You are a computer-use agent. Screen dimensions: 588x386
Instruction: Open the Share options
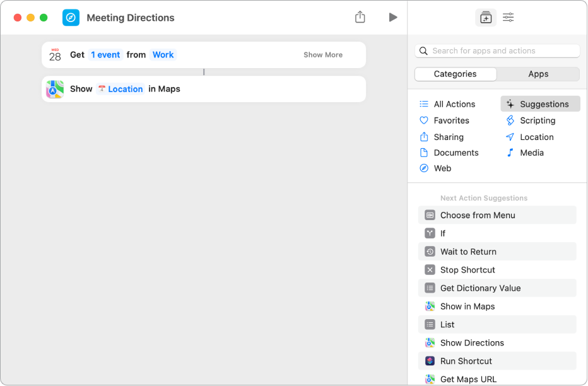pyautogui.click(x=360, y=17)
